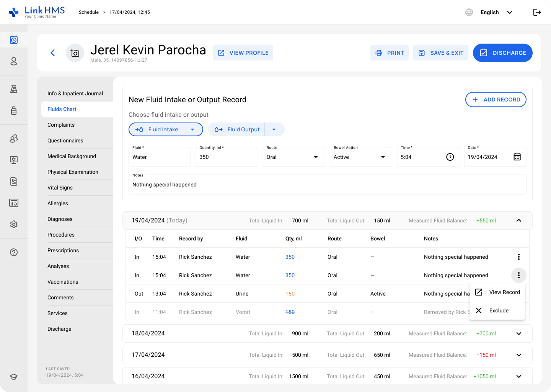The height and width of the screenshot is (392, 551).
Task: Click the logout icon in top bar
Action: coord(537,12)
